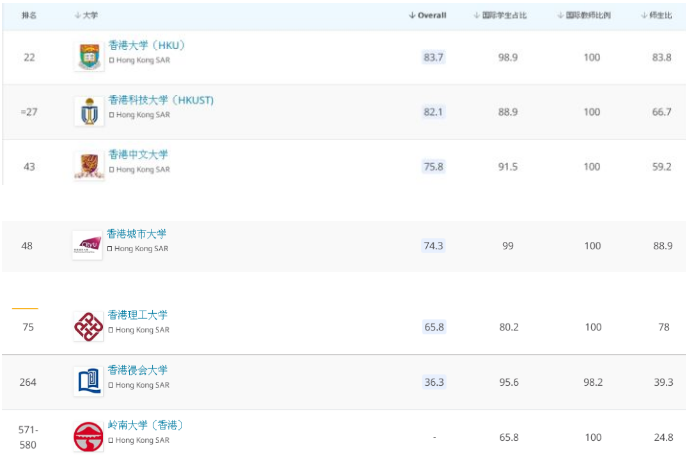Open the 香港大学（HKU）university link
Image resolution: width=686 pixels, height=464 pixels.
(146, 45)
